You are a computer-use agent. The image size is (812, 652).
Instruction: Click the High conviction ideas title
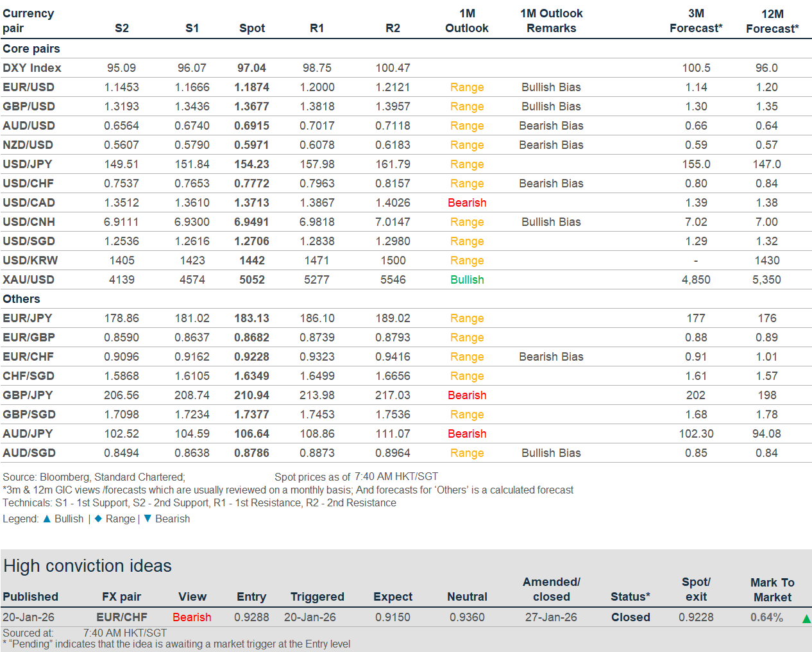[x=87, y=566]
